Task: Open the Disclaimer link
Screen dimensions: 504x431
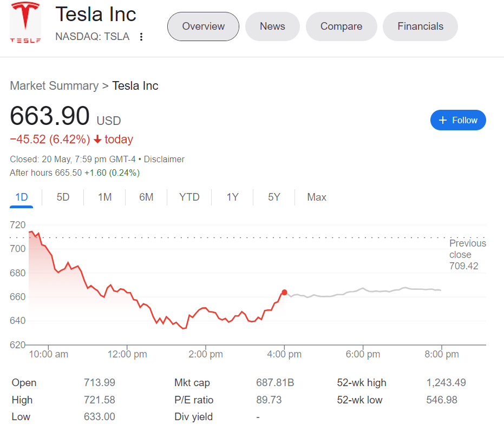Action: pyautogui.click(x=165, y=160)
